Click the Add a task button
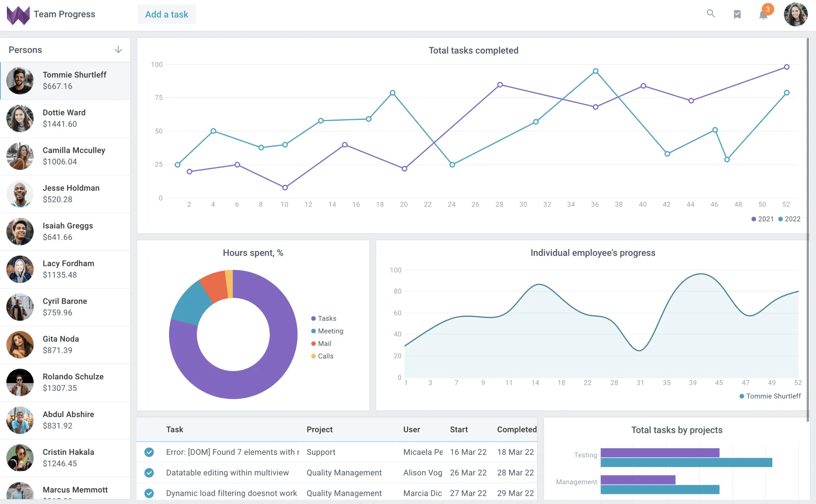816x504 pixels. [167, 14]
